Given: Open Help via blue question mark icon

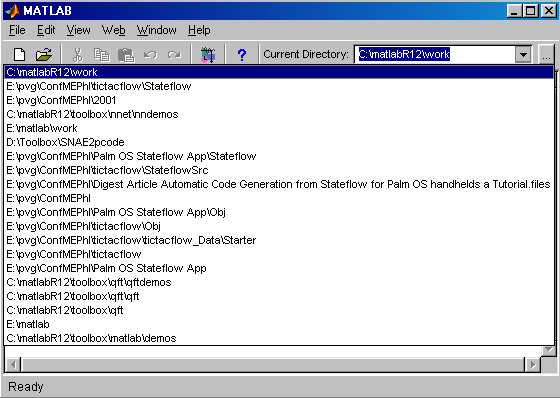Looking at the screenshot, I should pyautogui.click(x=242, y=55).
